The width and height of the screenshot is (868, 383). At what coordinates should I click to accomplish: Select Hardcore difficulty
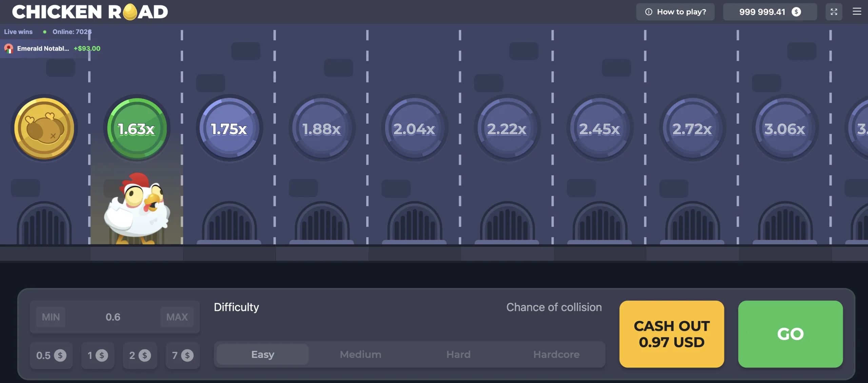[x=556, y=355]
